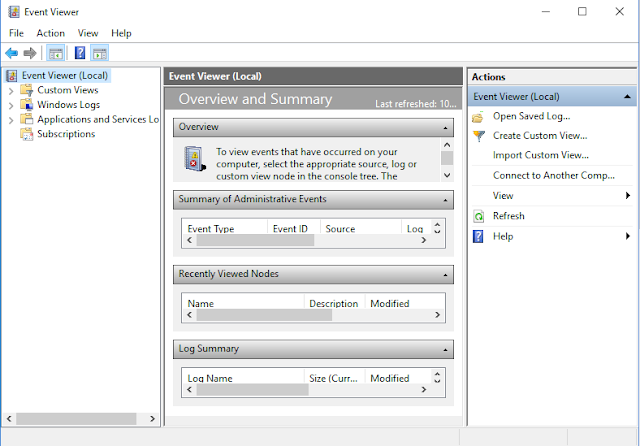The width and height of the screenshot is (640, 446).
Task: Open the File menu
Action: click(x=16, y=33)
